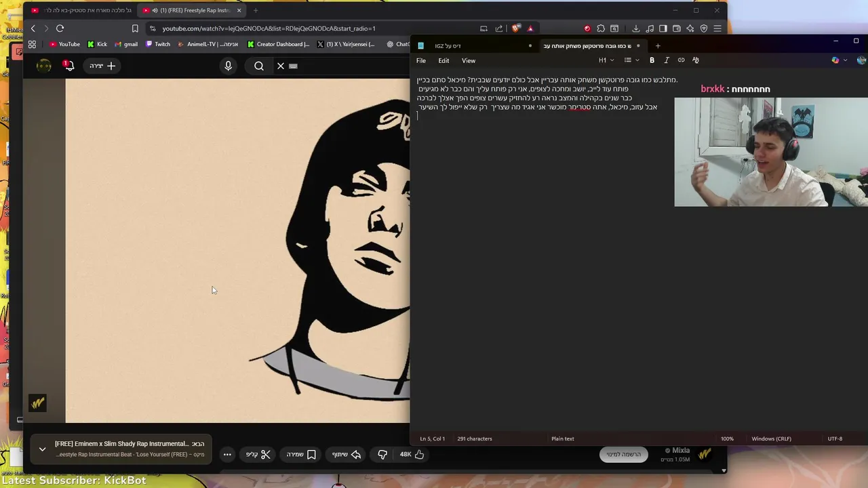Expand the Eminem playlist panel chevron
The image size is (868, 488).
tap(42, 449)
